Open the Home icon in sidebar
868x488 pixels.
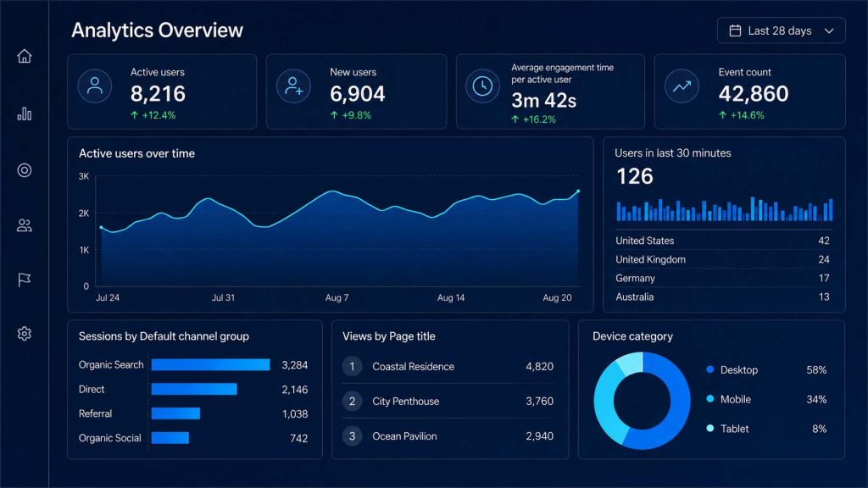pos(24,56)
